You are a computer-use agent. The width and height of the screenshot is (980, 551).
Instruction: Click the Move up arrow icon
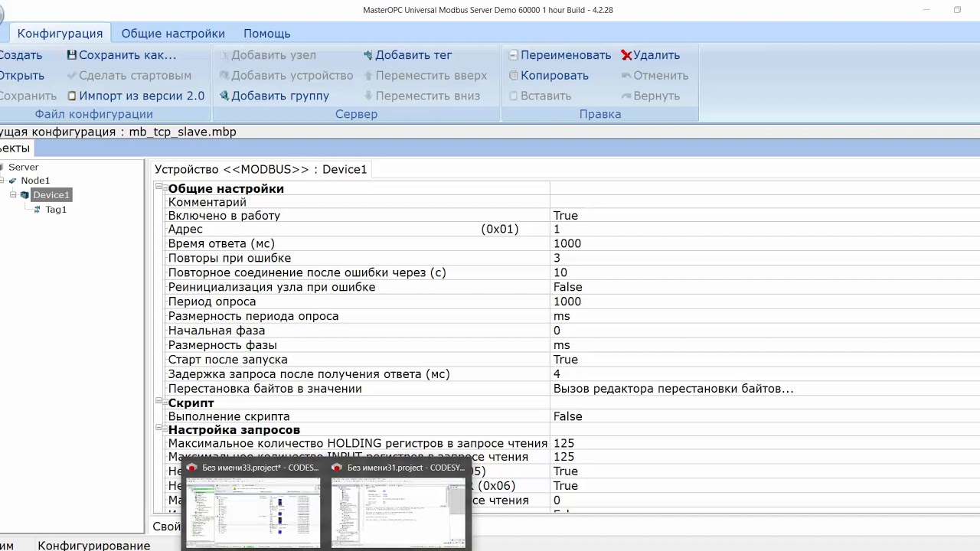click(x=368, y=75)
